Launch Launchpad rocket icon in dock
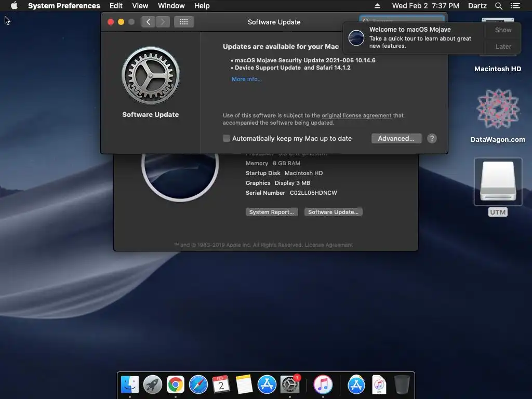The width and height of the screenshot is (532, 399). coord(152,385)
